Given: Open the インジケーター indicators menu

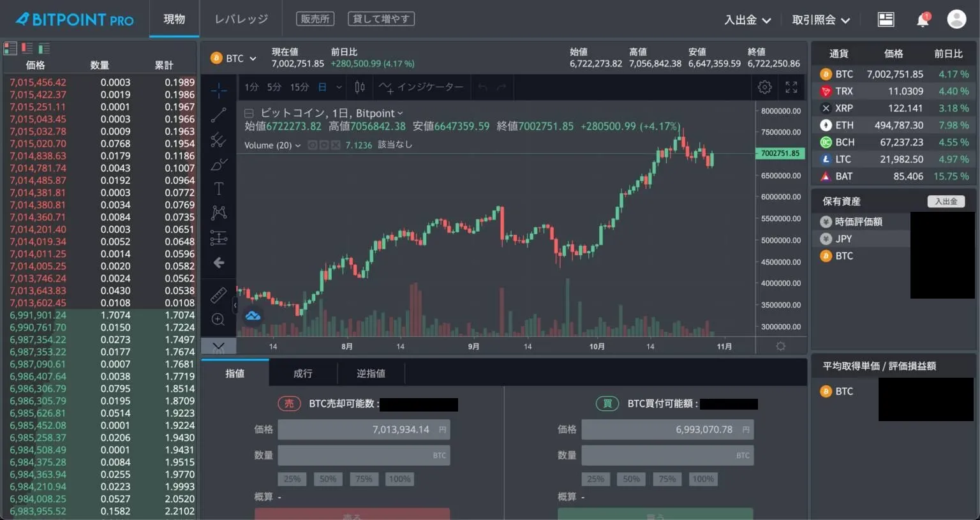Looking at the screenshot, I should [x=422, y=87].
